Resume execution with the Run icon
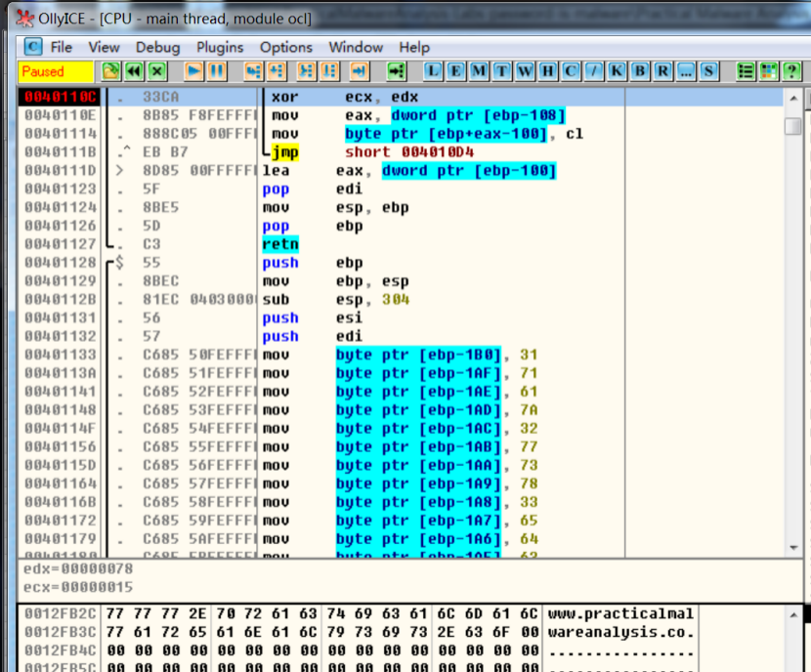This screenshot has width=811, height=672. 192,70
